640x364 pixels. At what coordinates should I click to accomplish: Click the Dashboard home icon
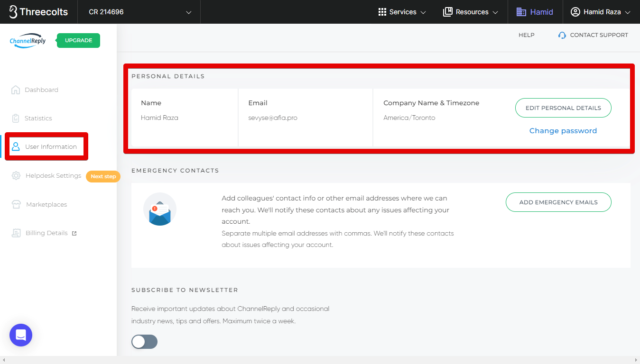tap(16, 90)
